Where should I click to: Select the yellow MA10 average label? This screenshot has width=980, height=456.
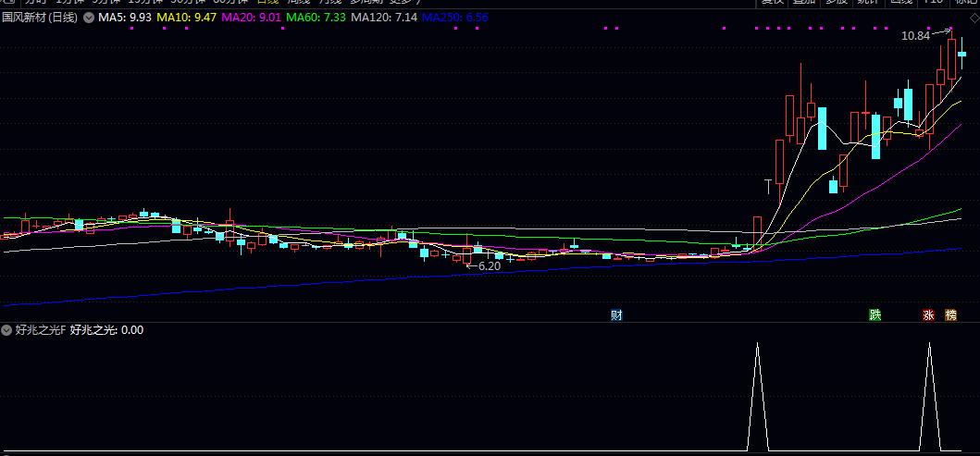pyautogui.click(x=187, y=18)
